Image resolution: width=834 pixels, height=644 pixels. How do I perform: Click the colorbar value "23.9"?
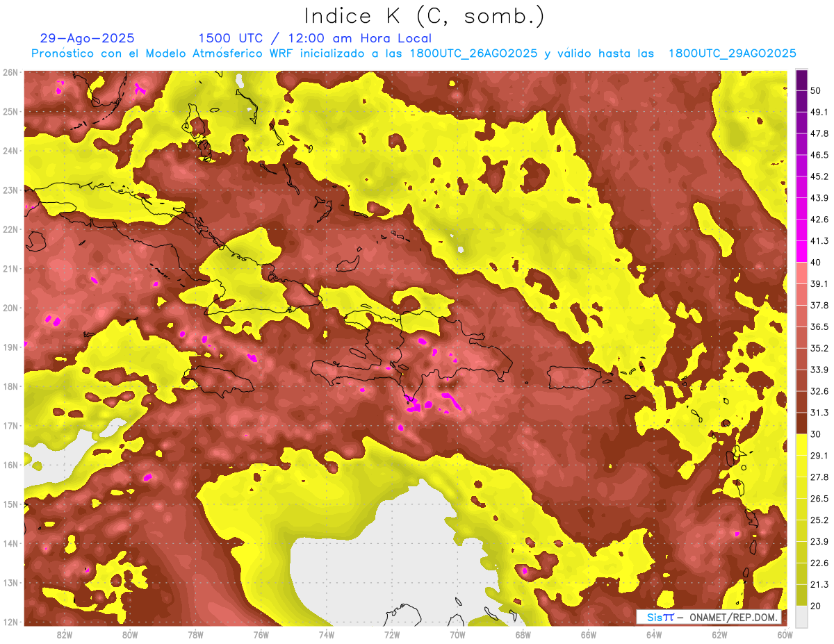819,542
